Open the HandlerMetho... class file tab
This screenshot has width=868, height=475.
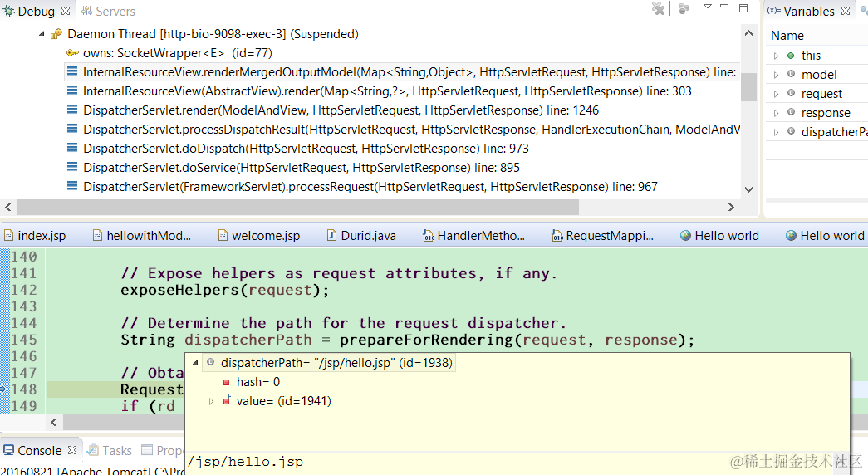pos(473,236)
